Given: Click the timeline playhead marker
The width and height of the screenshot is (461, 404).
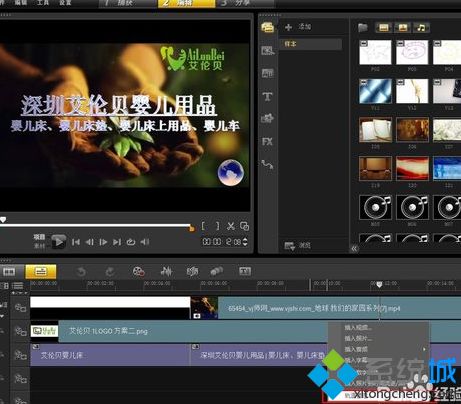Looking at the screenshot, I should click(x=379, y=284).
